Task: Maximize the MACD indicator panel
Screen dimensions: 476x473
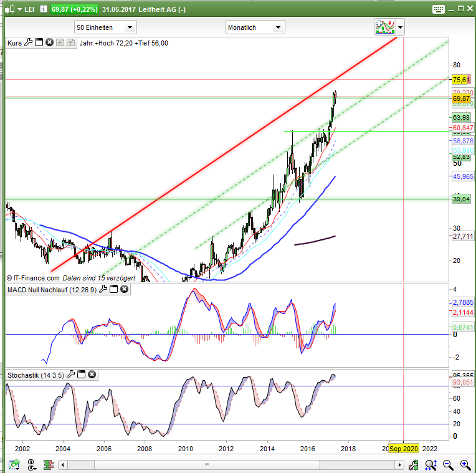Action: (113, 289)
